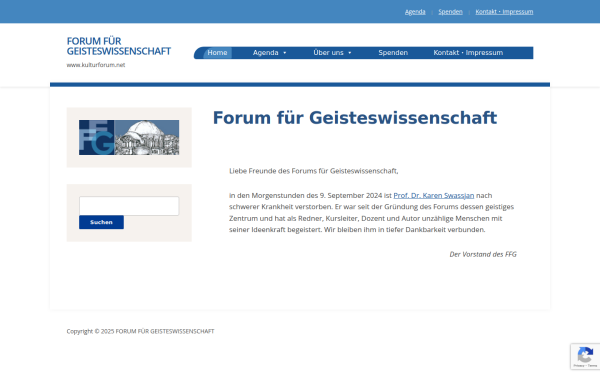This screenshot has width=600, height=375.
Task: Focus the search text field
Action: click(129, 206)
